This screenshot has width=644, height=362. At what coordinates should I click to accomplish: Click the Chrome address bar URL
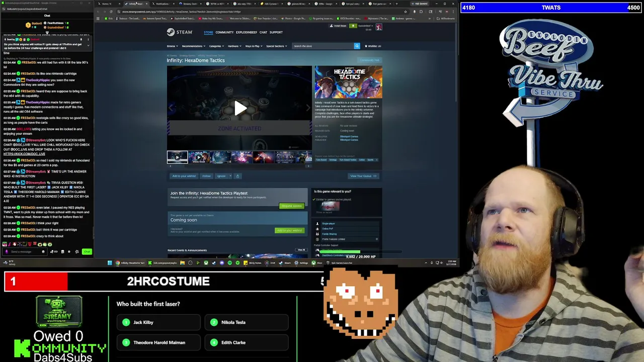182,12
